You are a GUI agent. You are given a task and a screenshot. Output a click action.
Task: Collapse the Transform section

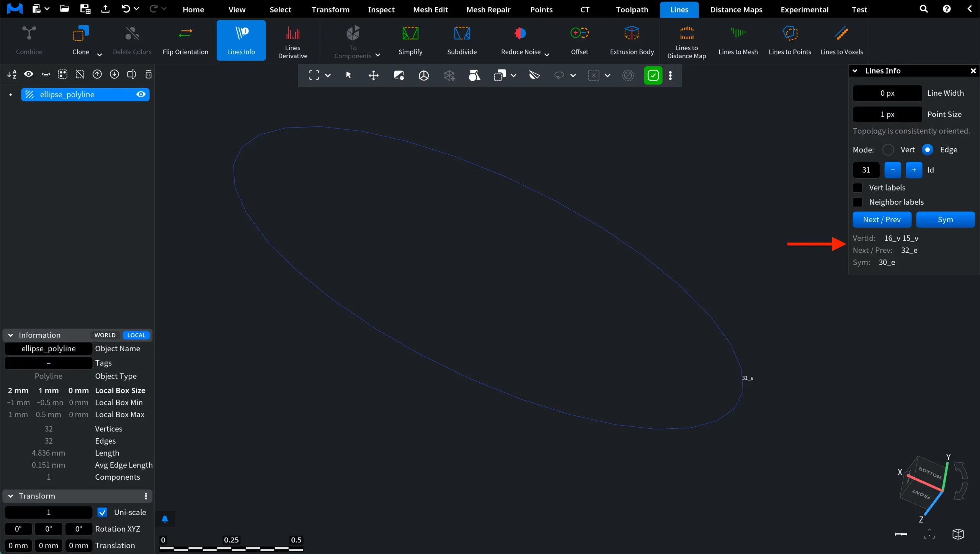[x=11, y=496]
